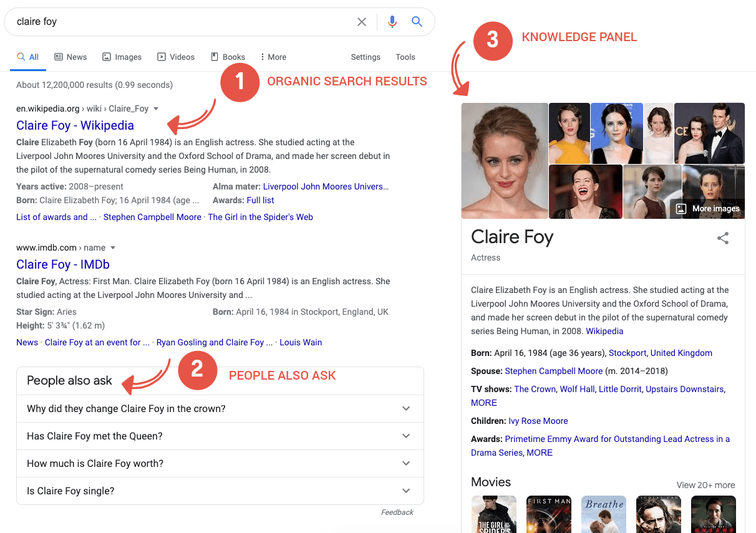Open Wolf Hall TV show link
The height and width of the screenshot is (533, 756).
coord(577,389)
